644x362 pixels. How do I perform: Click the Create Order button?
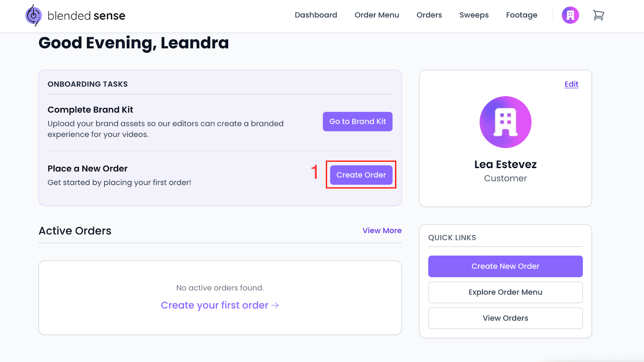tap(361, 175)
